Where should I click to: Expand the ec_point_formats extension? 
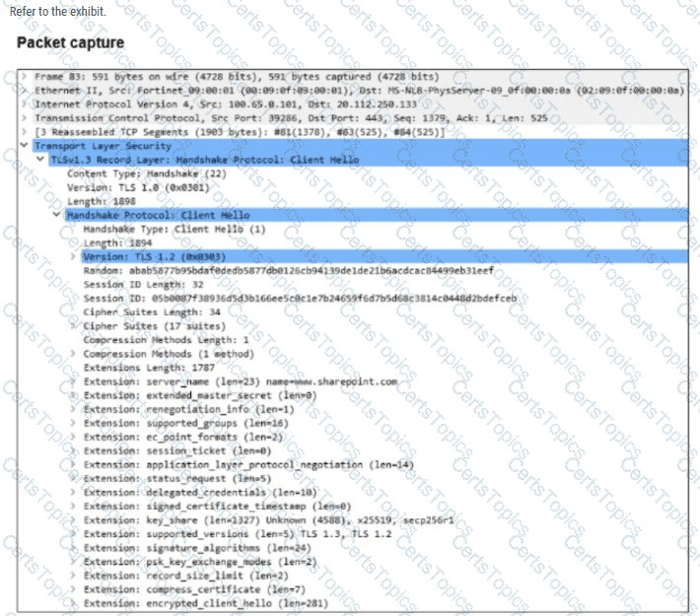73,437
